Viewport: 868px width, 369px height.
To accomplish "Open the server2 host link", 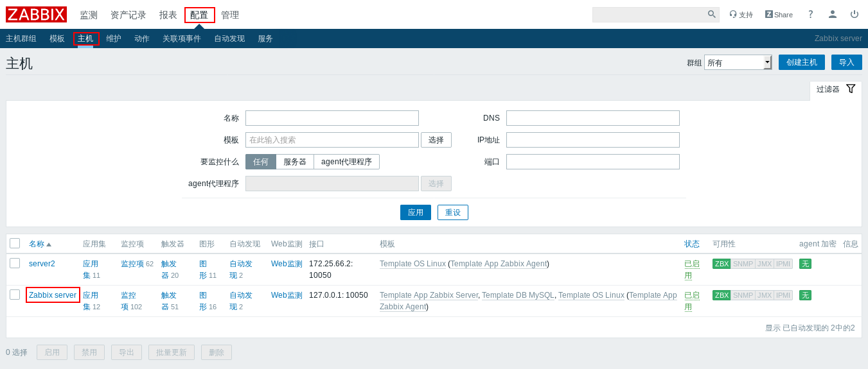I will 42,264.
